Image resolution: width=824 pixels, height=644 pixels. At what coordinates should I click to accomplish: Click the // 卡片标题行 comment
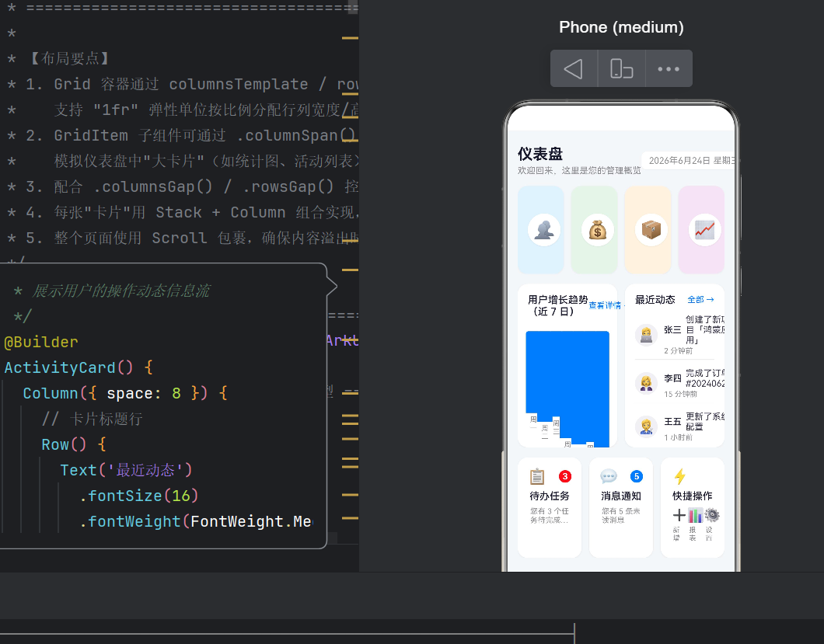92,419
